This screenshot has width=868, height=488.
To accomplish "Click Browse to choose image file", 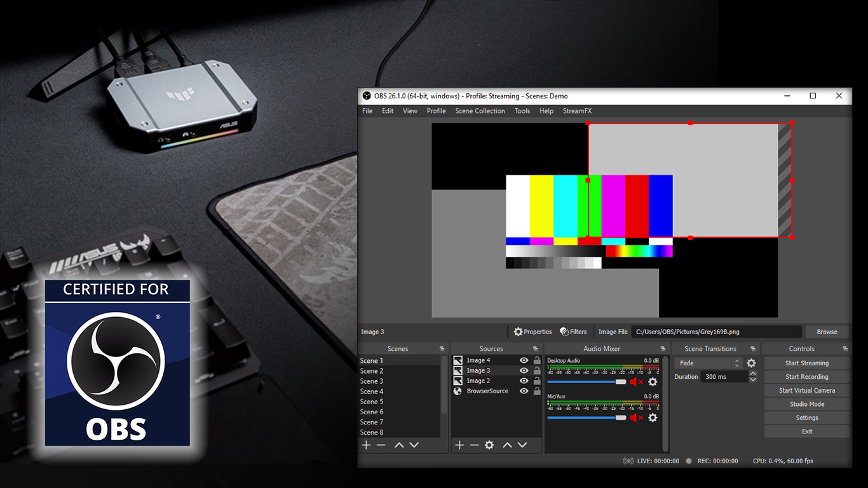I will click(827, 332).
